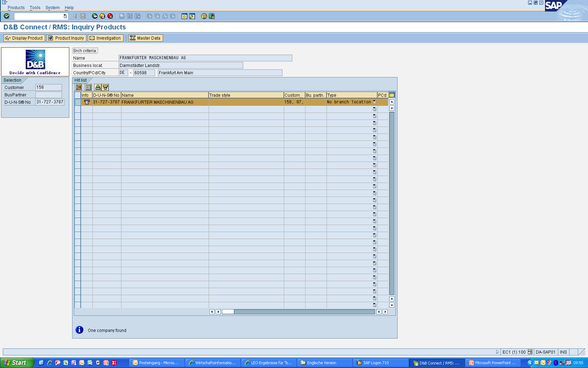
Task: Click the hit list filter funnel icon
Action: point(105,87)
